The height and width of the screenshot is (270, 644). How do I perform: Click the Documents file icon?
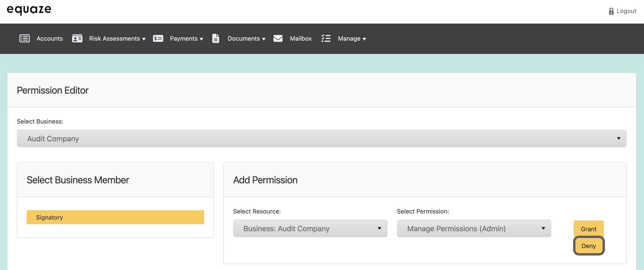click(x=216, y=39)
